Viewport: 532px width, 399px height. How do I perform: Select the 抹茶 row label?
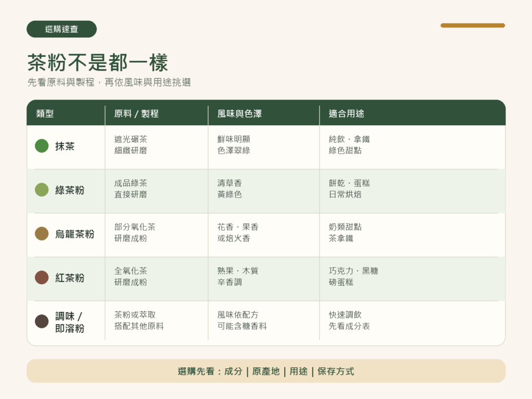click(x=65, y=146)
